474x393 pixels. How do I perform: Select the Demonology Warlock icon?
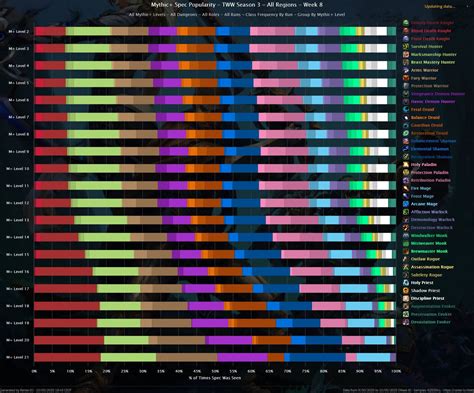406,220
